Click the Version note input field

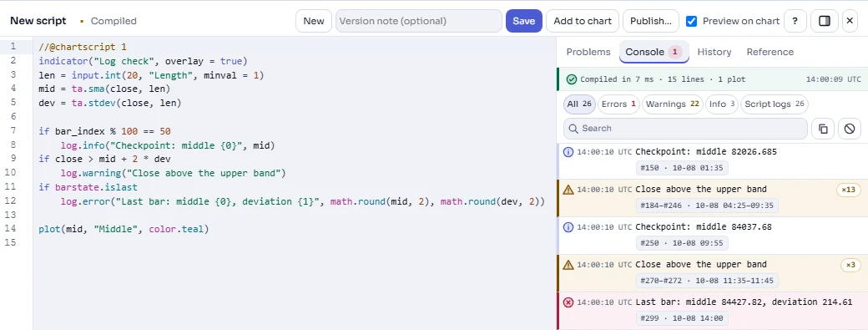tap(418, 21)
